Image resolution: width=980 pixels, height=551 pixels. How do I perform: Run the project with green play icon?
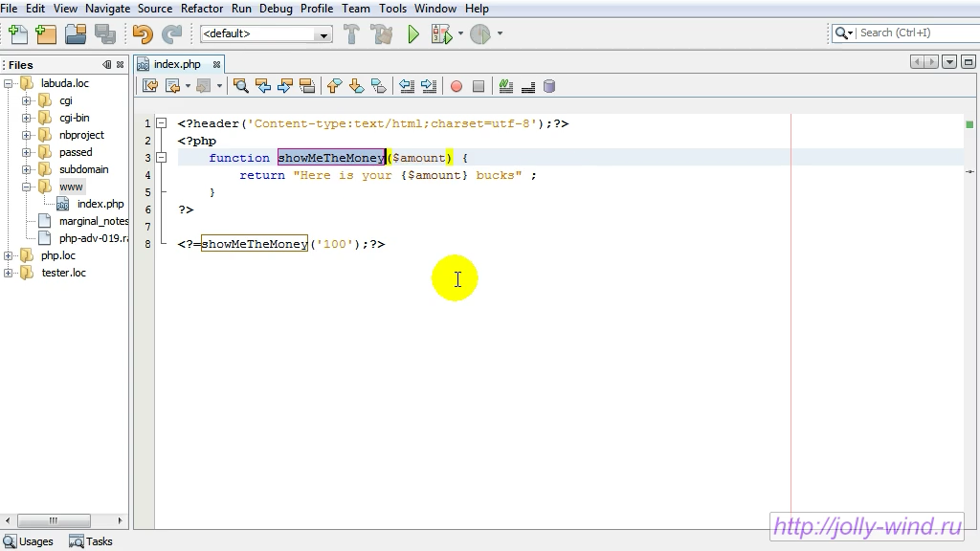pos(413,33)
